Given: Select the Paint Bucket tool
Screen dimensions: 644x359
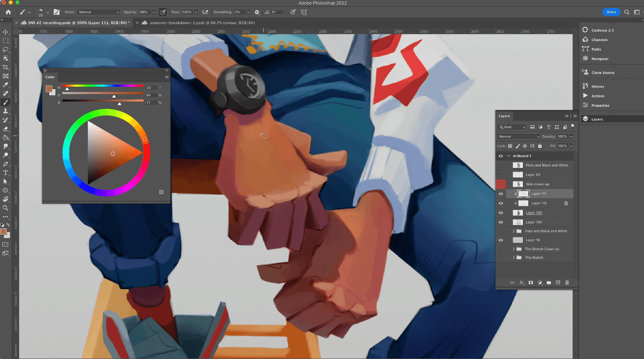Looking at the screenshot, I should tap(6, 138).
